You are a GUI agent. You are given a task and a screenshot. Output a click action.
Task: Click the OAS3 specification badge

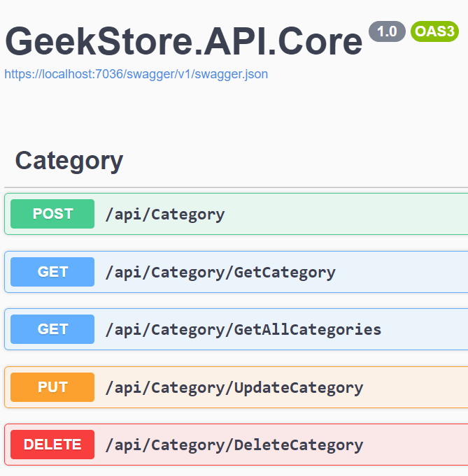(x=434, y=31)
